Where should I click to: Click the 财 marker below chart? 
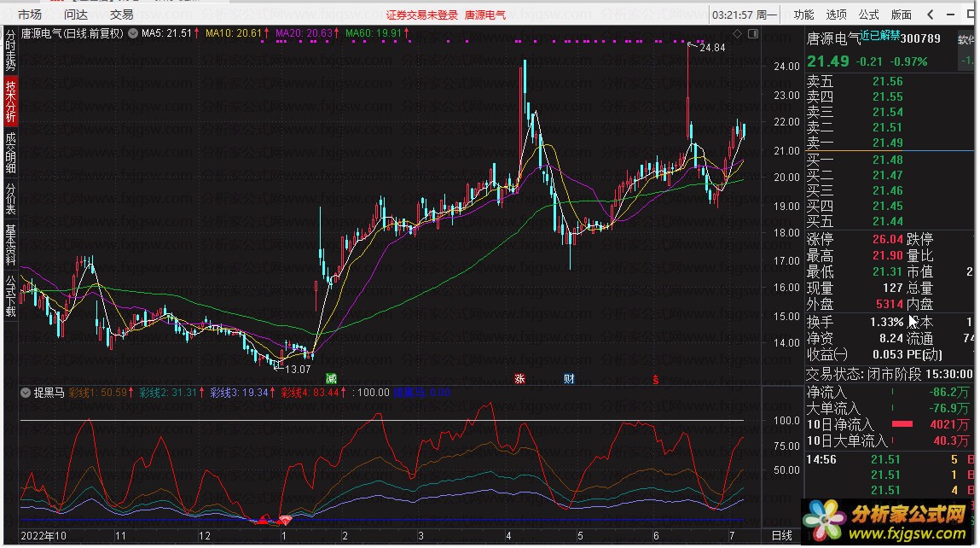pos(569,378)
